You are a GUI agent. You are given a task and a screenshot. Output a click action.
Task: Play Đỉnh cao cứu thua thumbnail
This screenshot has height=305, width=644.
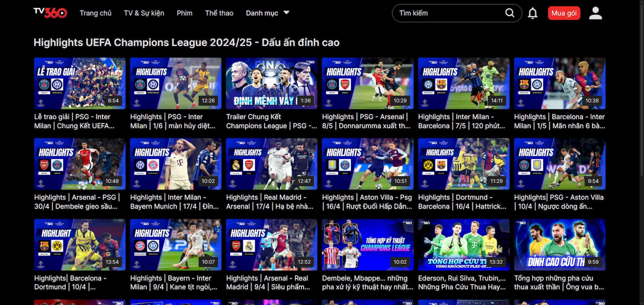point(560,245)
